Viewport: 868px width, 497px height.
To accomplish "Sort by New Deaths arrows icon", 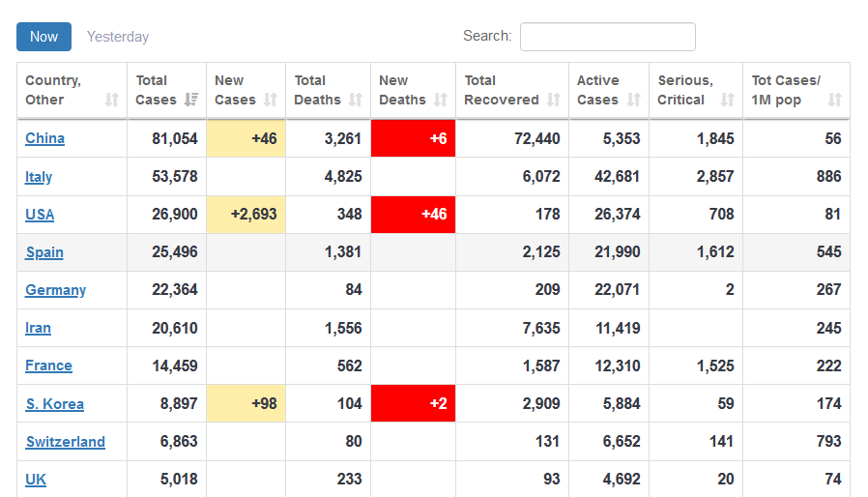I will coord(441,100).
